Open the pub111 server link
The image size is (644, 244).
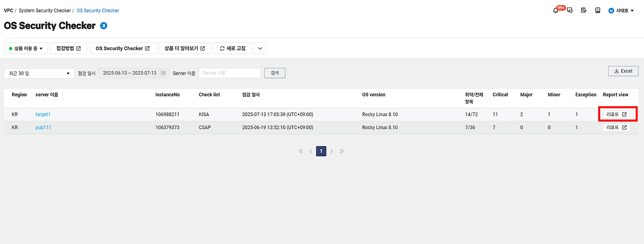pyautogui.click(x=43, y=128)
